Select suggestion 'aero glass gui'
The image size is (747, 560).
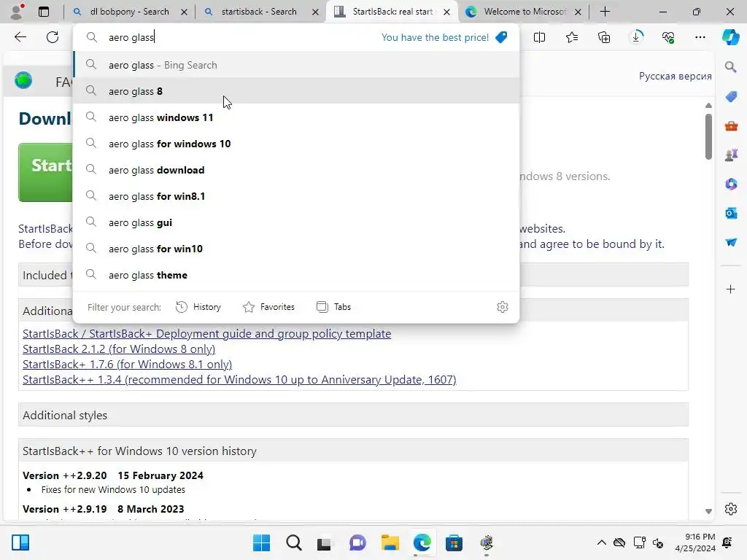[x=296, y=222]
